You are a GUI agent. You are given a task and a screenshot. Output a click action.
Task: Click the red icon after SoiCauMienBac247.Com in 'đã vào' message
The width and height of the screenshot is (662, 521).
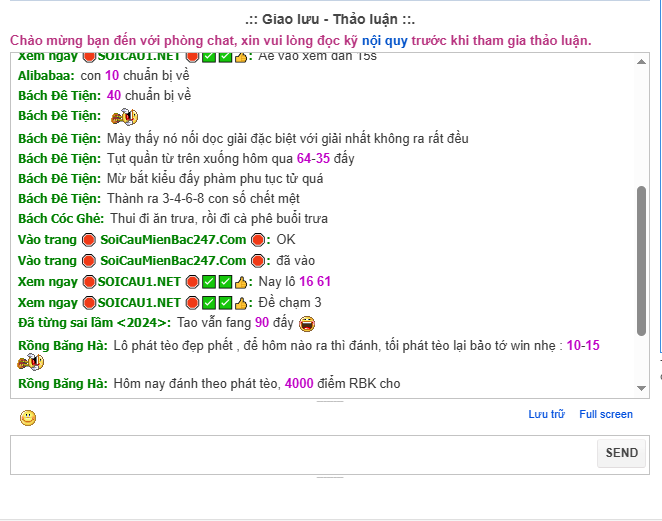[258, 261]
